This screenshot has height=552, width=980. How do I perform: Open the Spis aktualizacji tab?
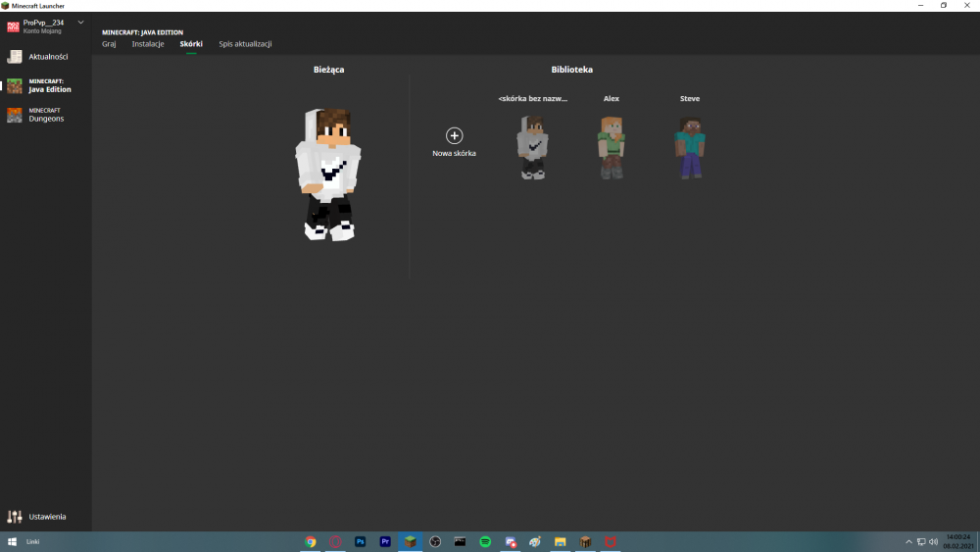coord(245,44)
